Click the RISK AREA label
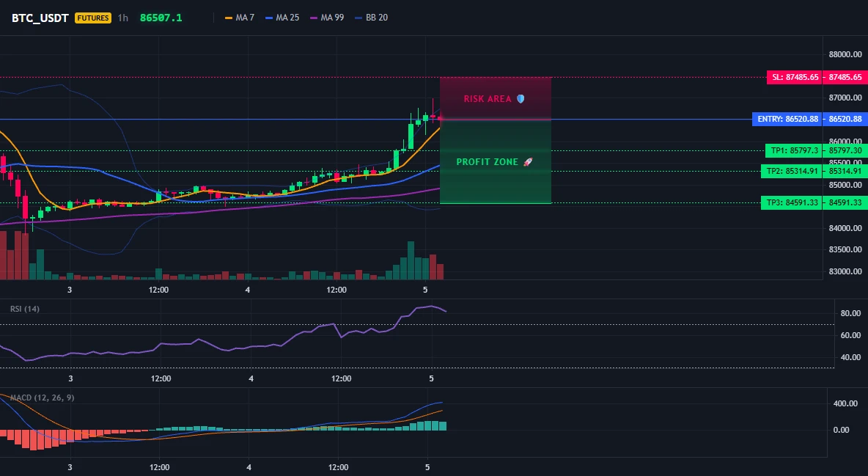This screenshot has height=476, width=868. point(494,98)
